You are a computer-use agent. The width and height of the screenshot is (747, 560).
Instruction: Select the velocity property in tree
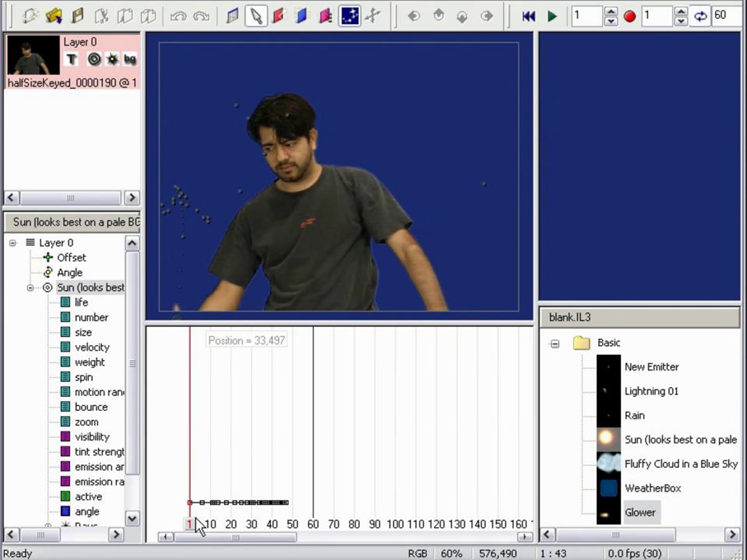(x=92, y=347)
